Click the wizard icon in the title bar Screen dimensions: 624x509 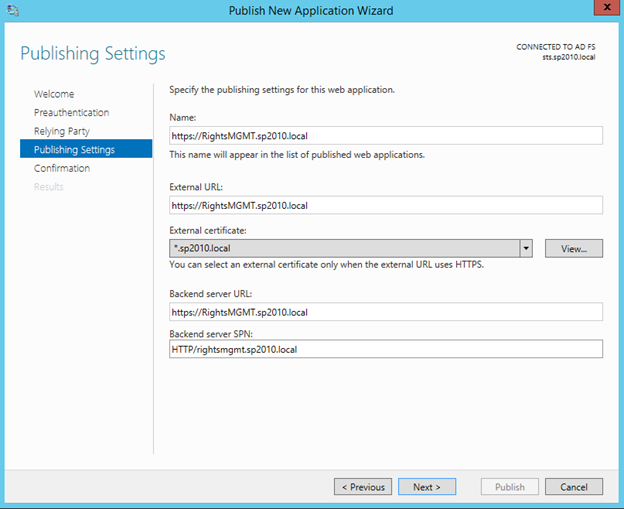pos(11,11)
